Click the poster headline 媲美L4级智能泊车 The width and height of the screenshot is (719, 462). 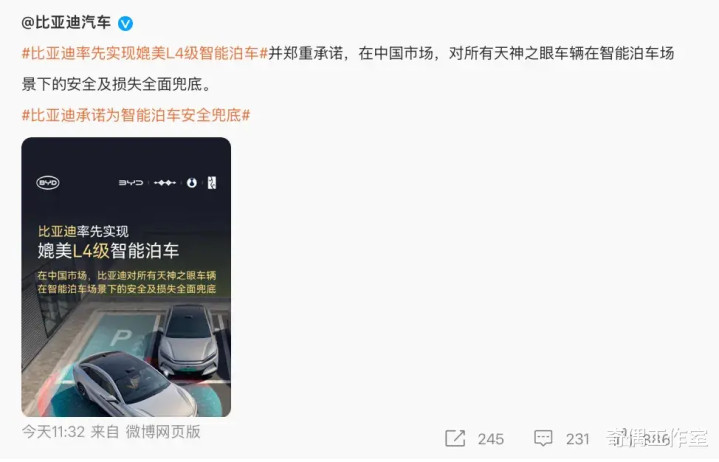pos(108,251)
